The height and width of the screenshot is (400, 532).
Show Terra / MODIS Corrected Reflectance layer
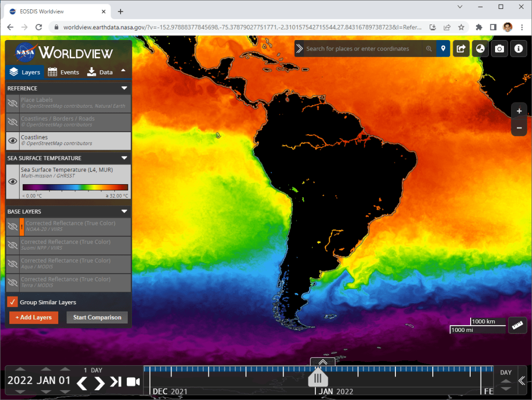click(x=13, y=282)
